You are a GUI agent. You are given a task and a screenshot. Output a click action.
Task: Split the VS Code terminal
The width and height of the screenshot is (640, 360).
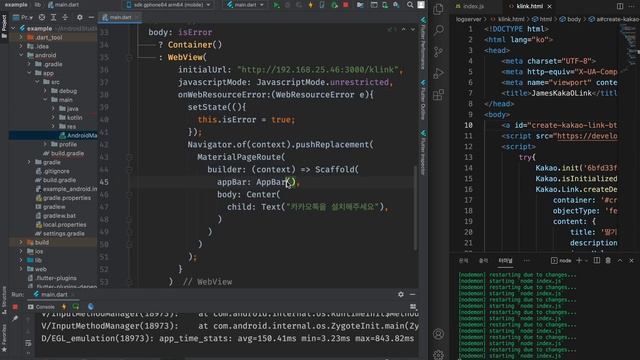597,260
